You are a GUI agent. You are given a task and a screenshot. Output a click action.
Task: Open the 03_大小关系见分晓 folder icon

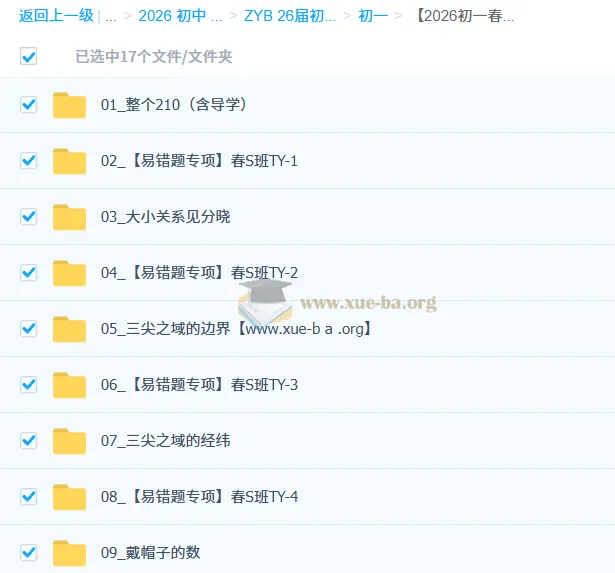(69, 217)
